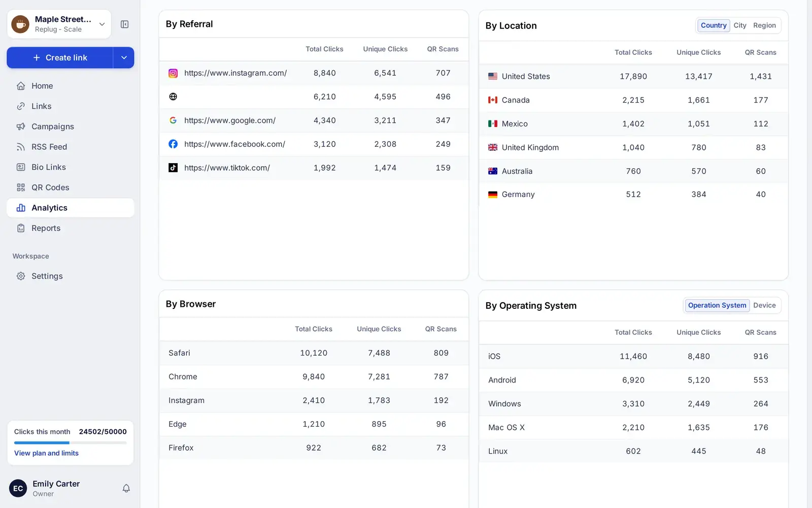This screenshot has height=508, width=812.
Task: Click the Mexico flag icon
Action: coord(493,123)
